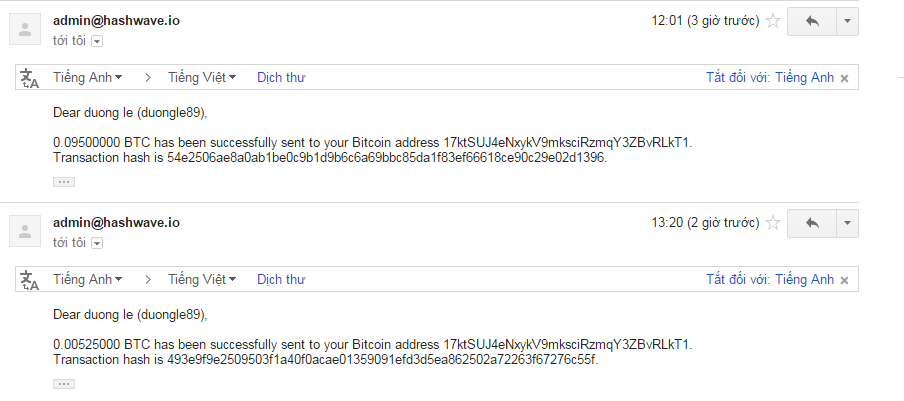The height and width of the screenshot is (401, 904).
Task: Reply to the 13:20 email
Action: [x=811, y=222]
